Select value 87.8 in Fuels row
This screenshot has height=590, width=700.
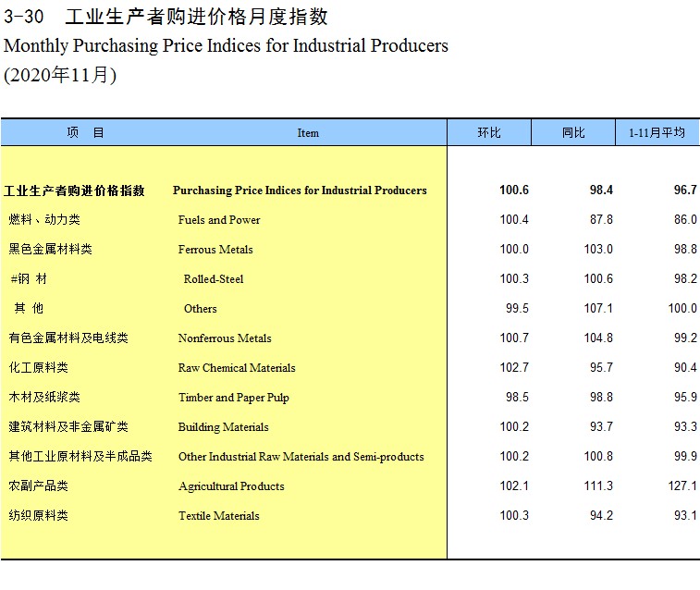pos(601,219)
